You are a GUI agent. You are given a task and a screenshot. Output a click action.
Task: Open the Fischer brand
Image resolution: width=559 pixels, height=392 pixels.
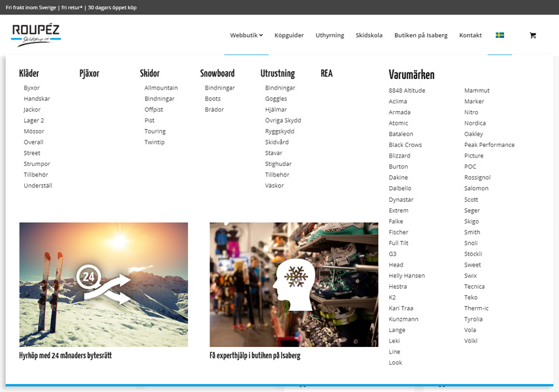[x=398, y=232]
